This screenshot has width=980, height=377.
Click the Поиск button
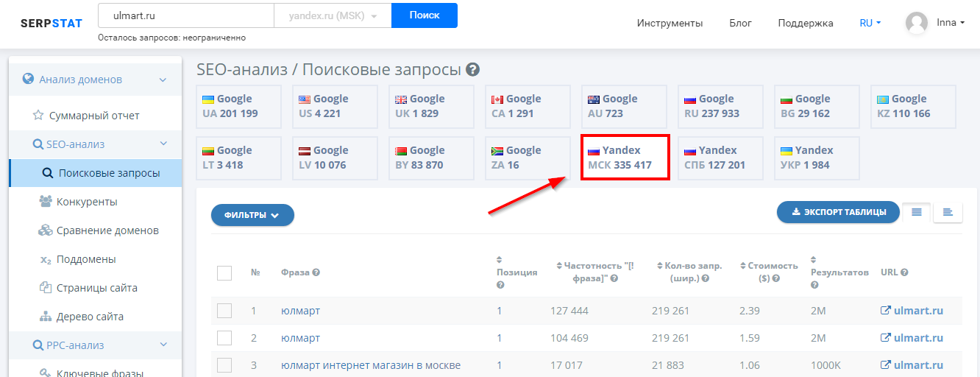click(425, 15)
